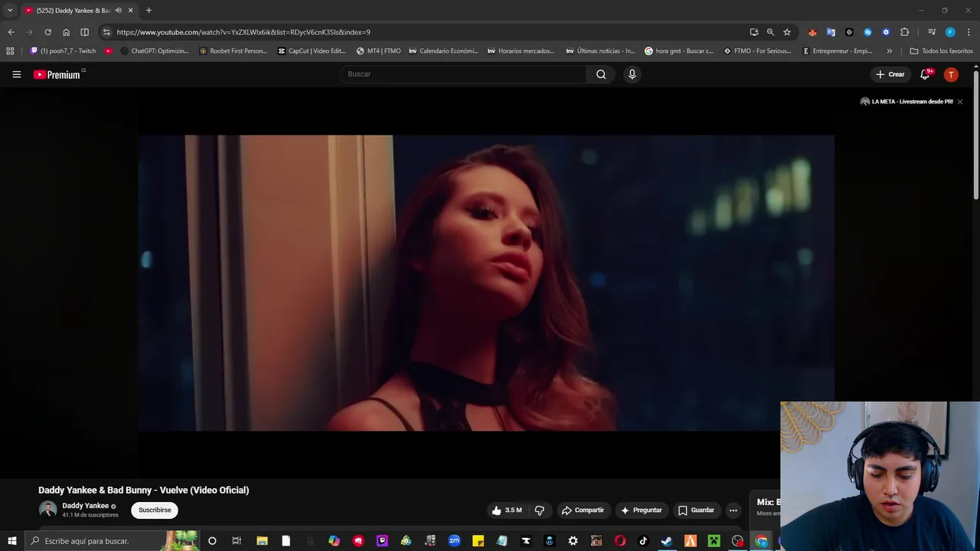The image size is (980, 551).
Task: Mute the tab via speaker icon
Action: (118, 11)
